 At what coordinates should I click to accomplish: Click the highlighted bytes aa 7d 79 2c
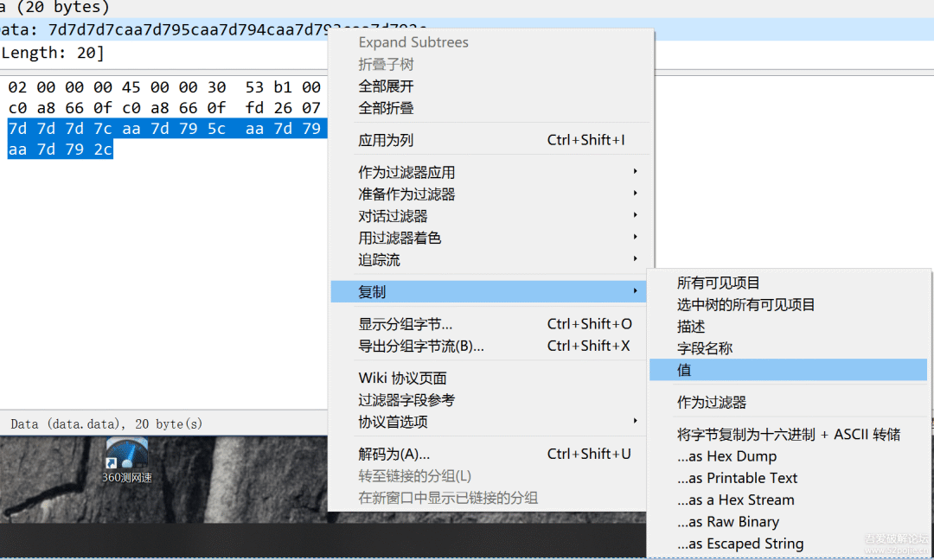click(x=61, y=150)
